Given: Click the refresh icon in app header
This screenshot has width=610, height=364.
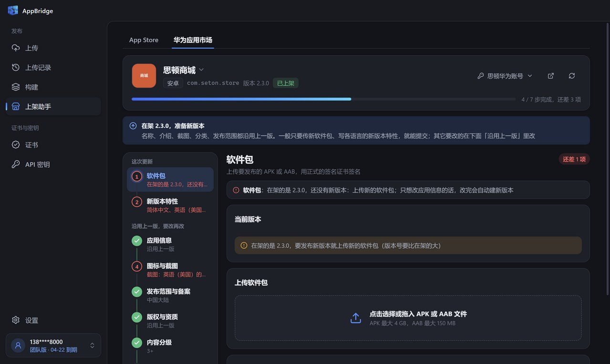Looking at the screenshot, I should [572, 76].
